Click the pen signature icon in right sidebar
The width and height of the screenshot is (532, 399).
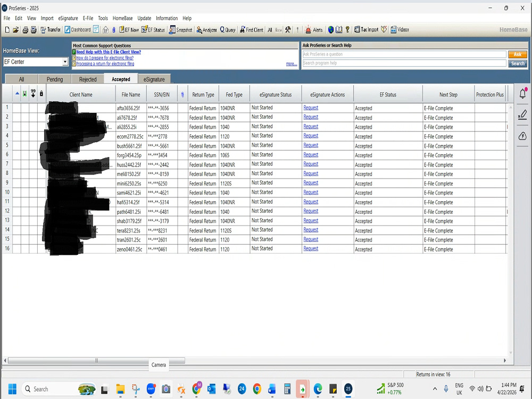click(522, 115)
